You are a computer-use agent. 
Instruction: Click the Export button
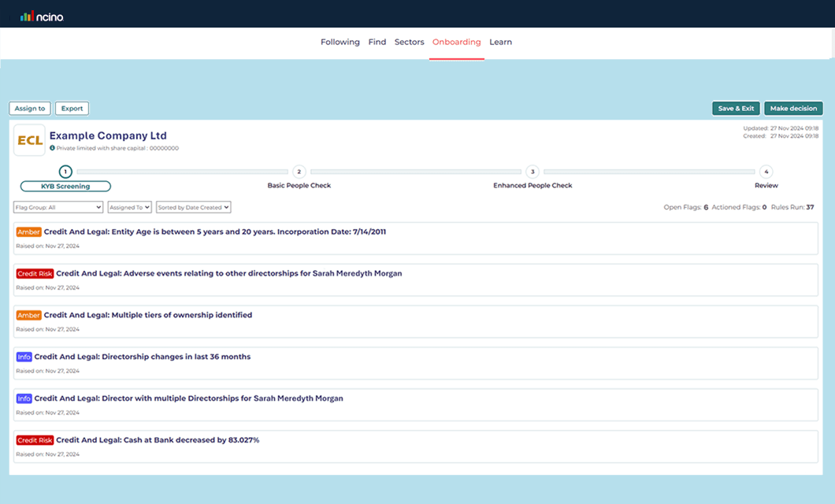tap(72, 108)
